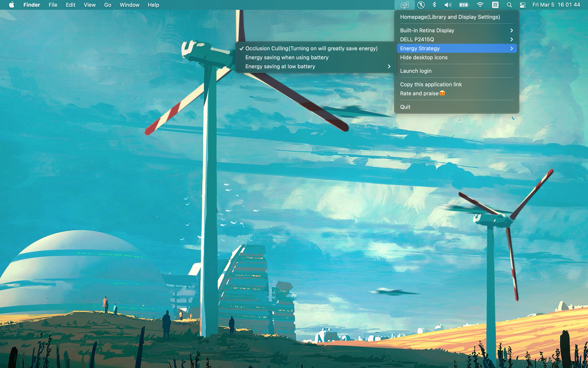Expand Energy saving at low battery submenu
The width and height of the screenshot is (588, 368).
pyautogui.click(x=316, y=66)
